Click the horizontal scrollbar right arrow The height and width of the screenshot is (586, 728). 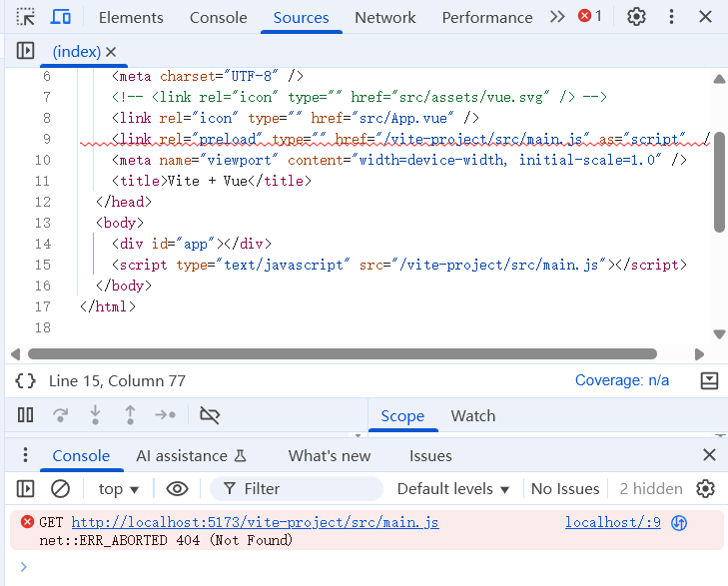pos(700,354)
